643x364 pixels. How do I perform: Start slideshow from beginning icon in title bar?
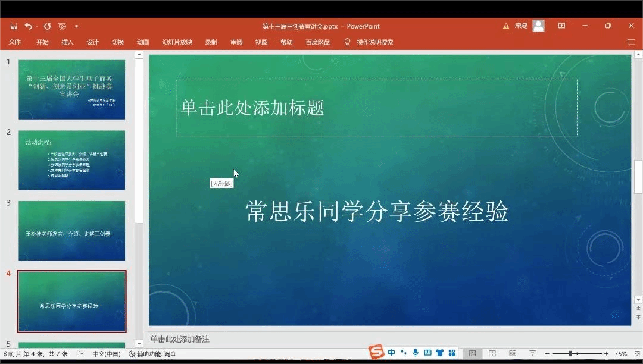tap(62, 26)
